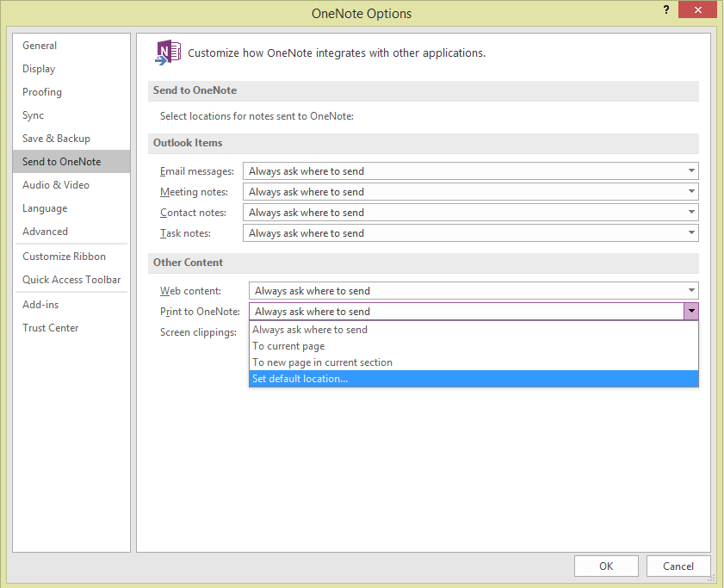Click the 'Screen clippings:' label

(x=198, y=332)
